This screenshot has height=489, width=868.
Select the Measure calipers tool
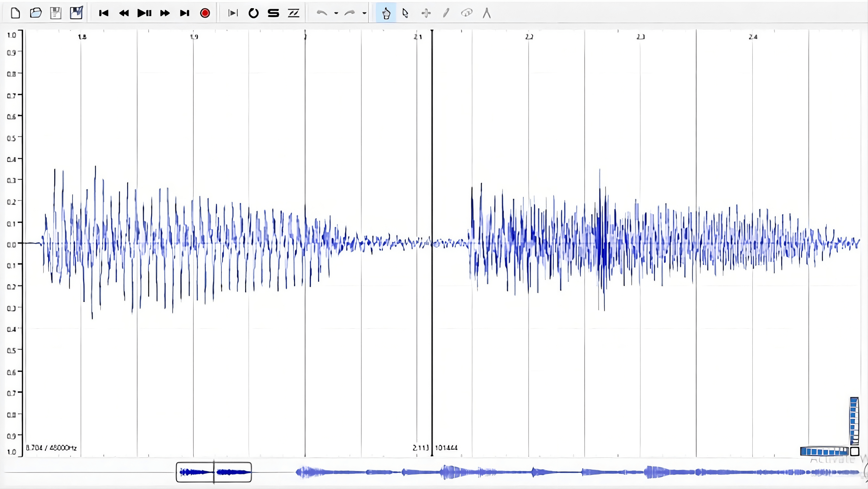point(487,13)
